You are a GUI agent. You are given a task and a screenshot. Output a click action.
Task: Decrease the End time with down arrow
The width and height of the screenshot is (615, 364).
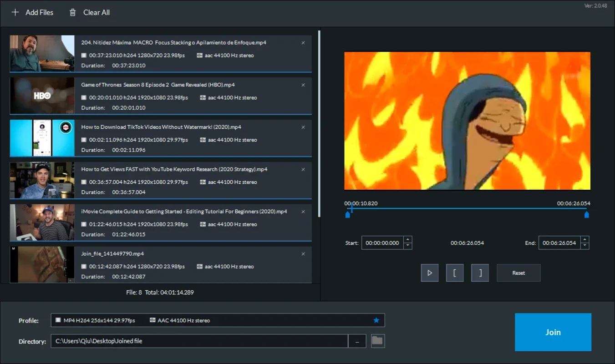coord(585,246)
